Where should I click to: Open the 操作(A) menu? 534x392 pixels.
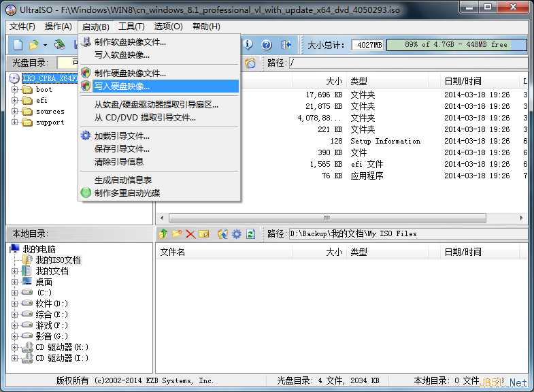point(59,27)
